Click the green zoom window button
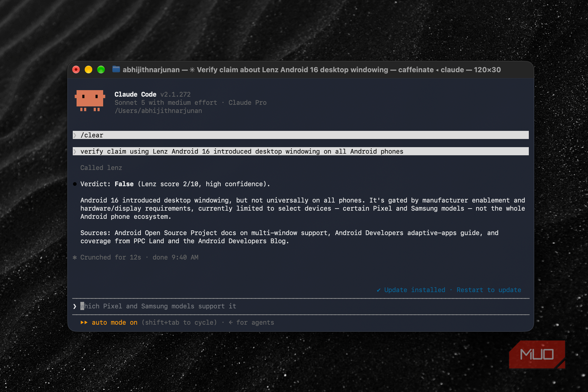 click(101, 69)
